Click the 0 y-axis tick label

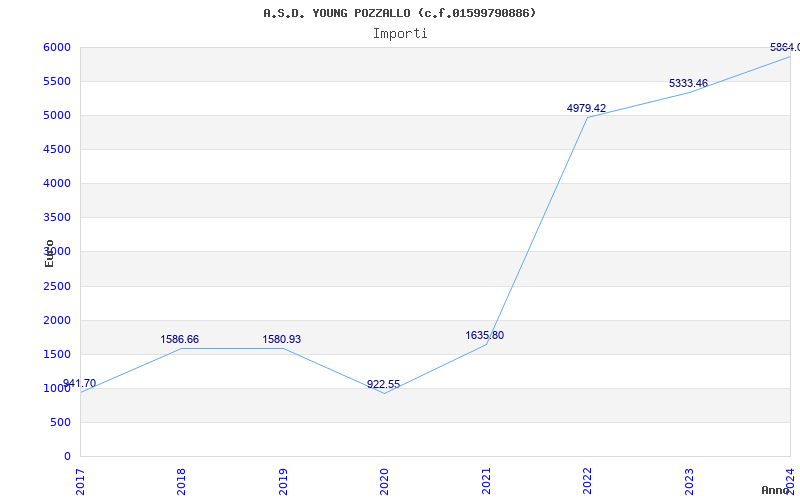67,456
